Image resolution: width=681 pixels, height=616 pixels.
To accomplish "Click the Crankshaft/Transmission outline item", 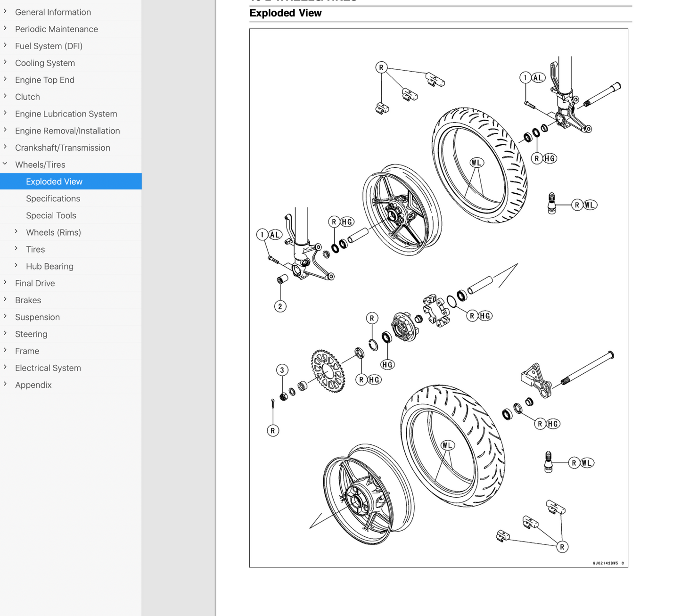I will click(x=63, y=148).
